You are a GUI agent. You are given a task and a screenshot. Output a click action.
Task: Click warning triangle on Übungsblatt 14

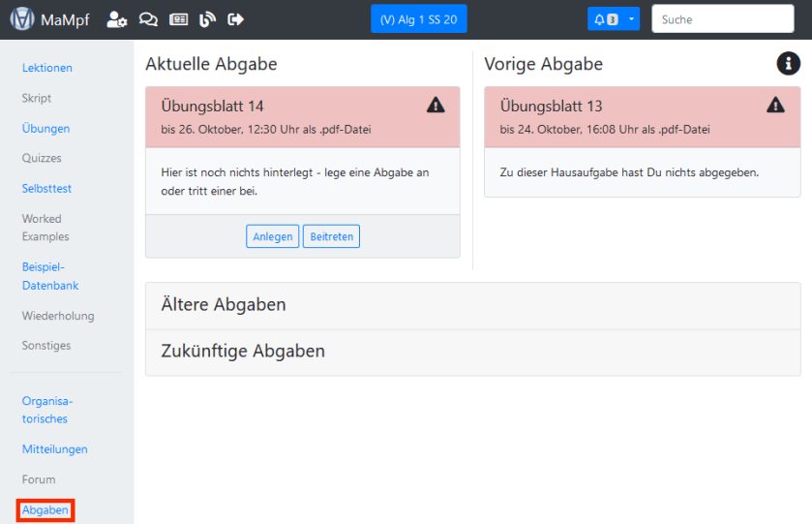[x=436, y=105]
